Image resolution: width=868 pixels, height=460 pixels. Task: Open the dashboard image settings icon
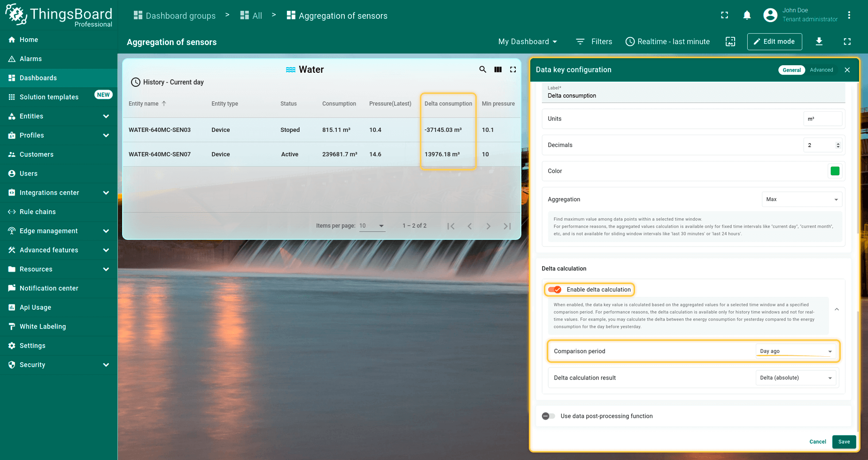click(x=730, y=42)
